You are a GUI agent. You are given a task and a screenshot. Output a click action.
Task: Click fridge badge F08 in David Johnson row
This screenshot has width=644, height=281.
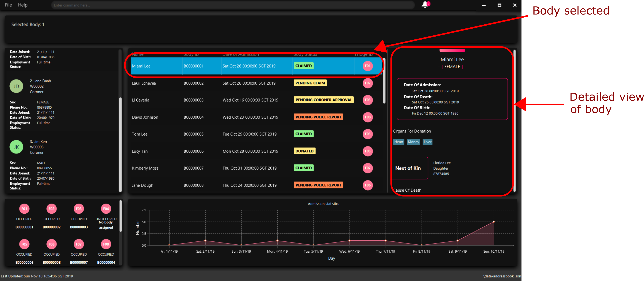[368, 117]
